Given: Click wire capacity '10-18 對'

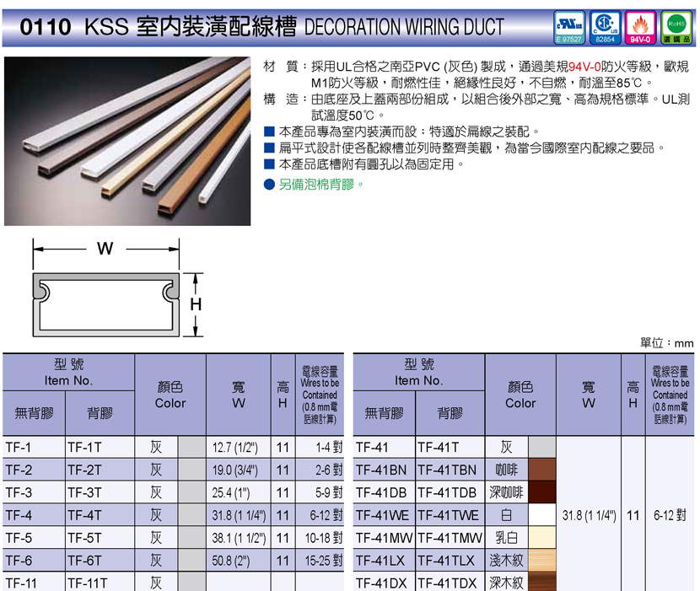Looking at the screenshot, I should coord(324,538).
